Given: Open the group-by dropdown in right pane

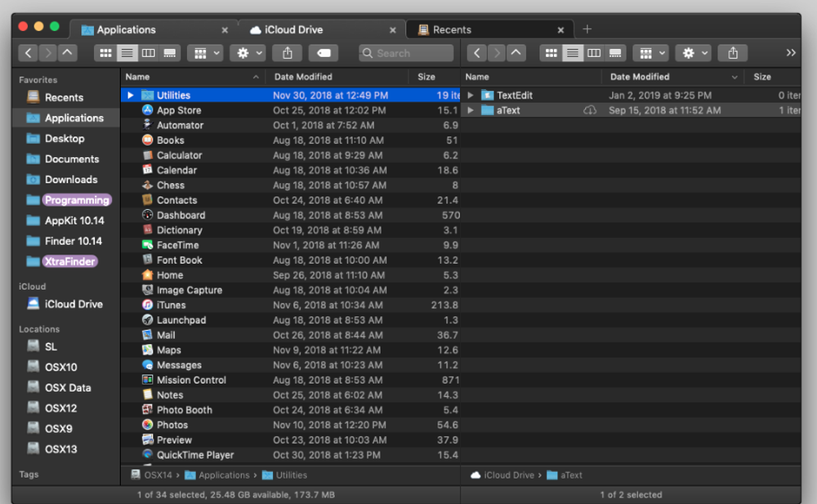Looking at the screenshot, I should coord(650,53).
